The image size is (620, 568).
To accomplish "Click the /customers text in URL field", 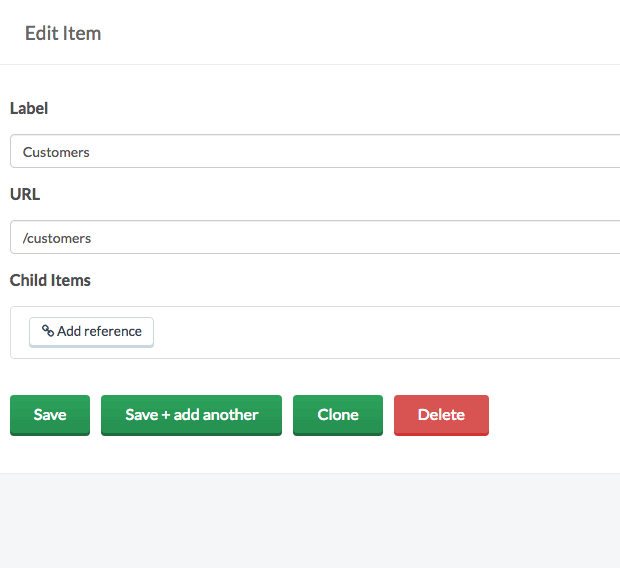I will [x=57, y=238].
